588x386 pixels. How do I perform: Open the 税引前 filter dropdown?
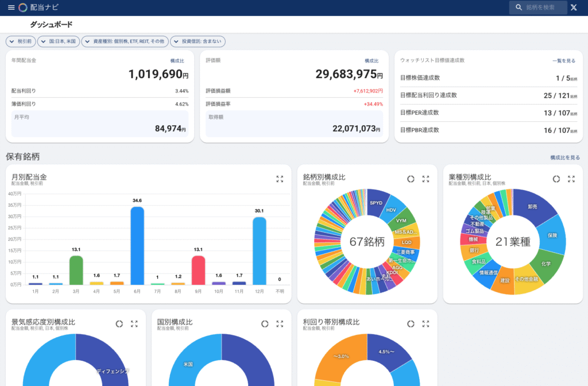coord(21,41)
